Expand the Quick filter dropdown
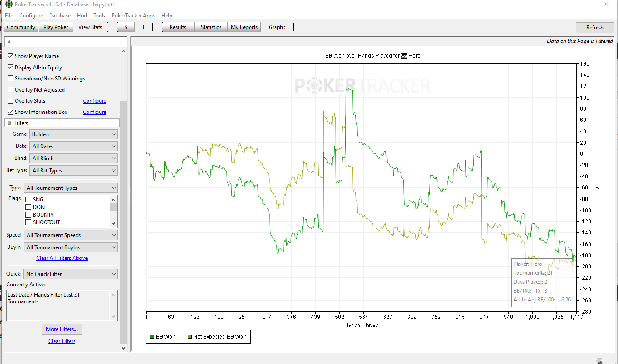 tap(71, 274)
